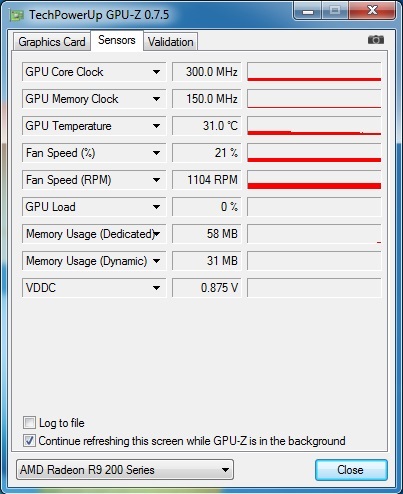
Task: Minimize the GPU-Z window
Action: tap(308, 11)
